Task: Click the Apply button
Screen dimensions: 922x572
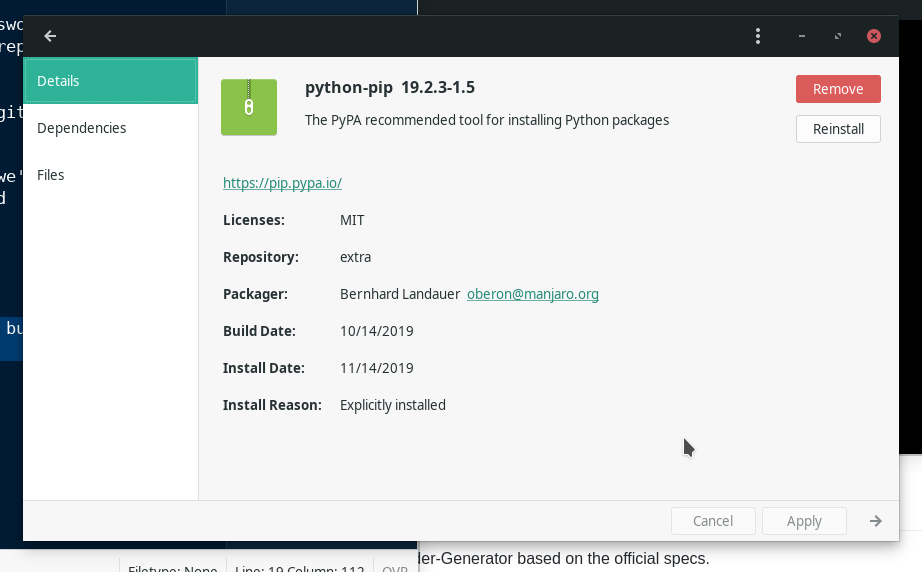Action: pyautogui.click(x=804, y=521)
